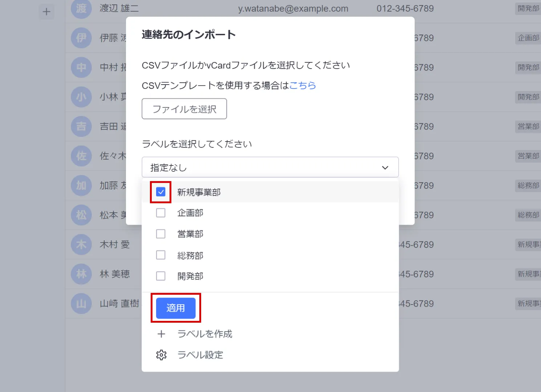Click the chevron arrow of the label selector
541x392 pixels.
coord(385,168)
